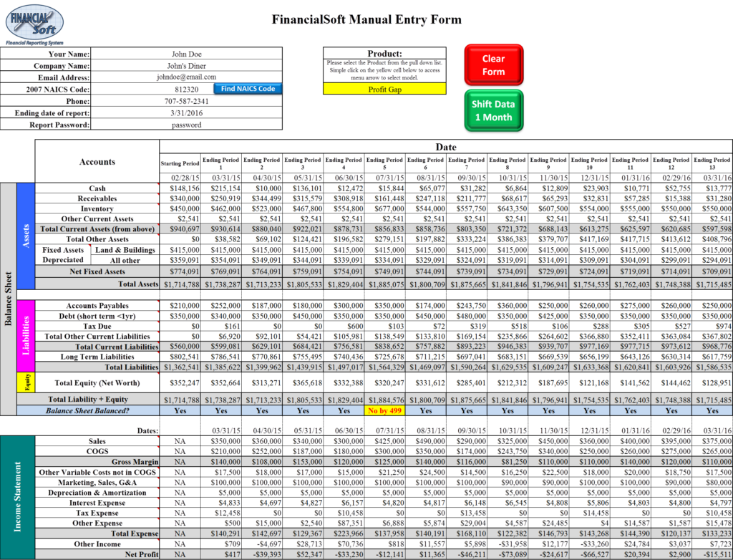Click the Cash value $148,156 cell

(180, 188)
